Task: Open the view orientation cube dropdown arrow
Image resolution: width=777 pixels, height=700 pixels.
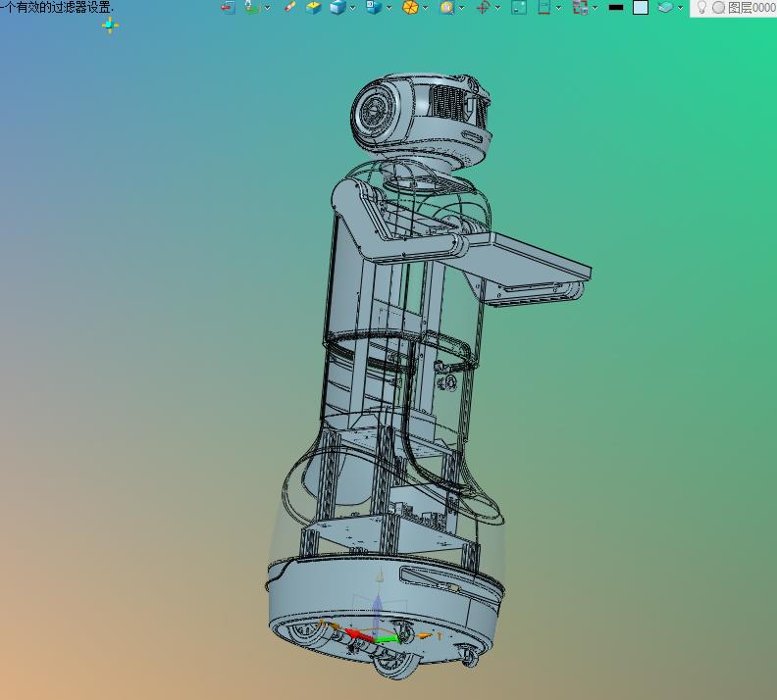Action: point(389,8)
